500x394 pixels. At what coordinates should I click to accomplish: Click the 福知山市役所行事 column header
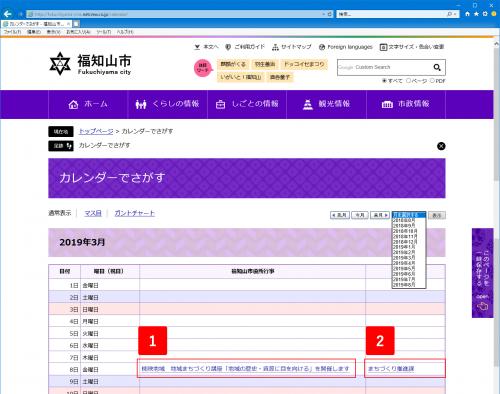point(253,271)
